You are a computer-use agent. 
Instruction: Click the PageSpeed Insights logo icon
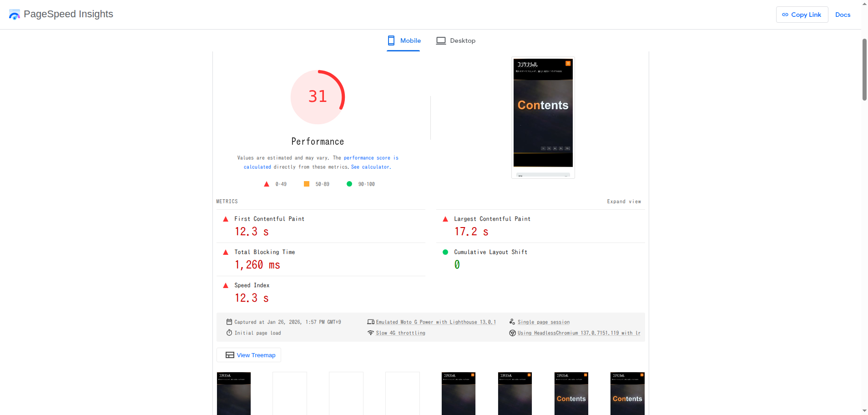14,14
